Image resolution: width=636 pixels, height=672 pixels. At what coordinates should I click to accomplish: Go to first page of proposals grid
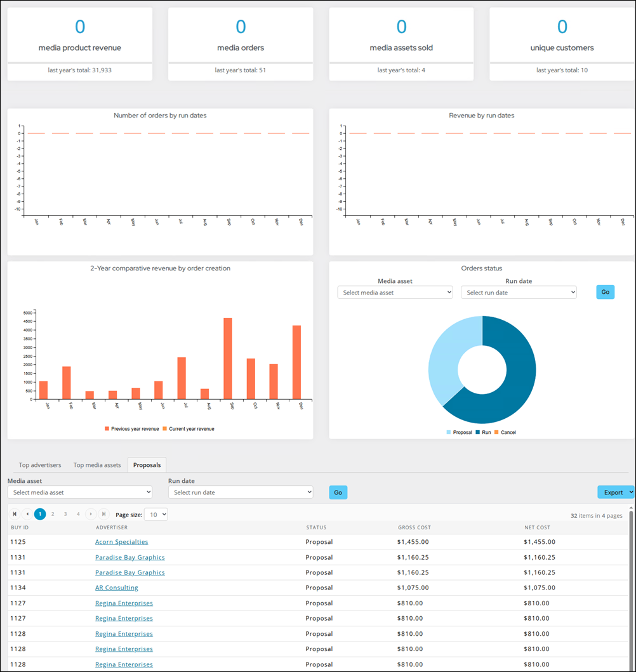(15, 514)
